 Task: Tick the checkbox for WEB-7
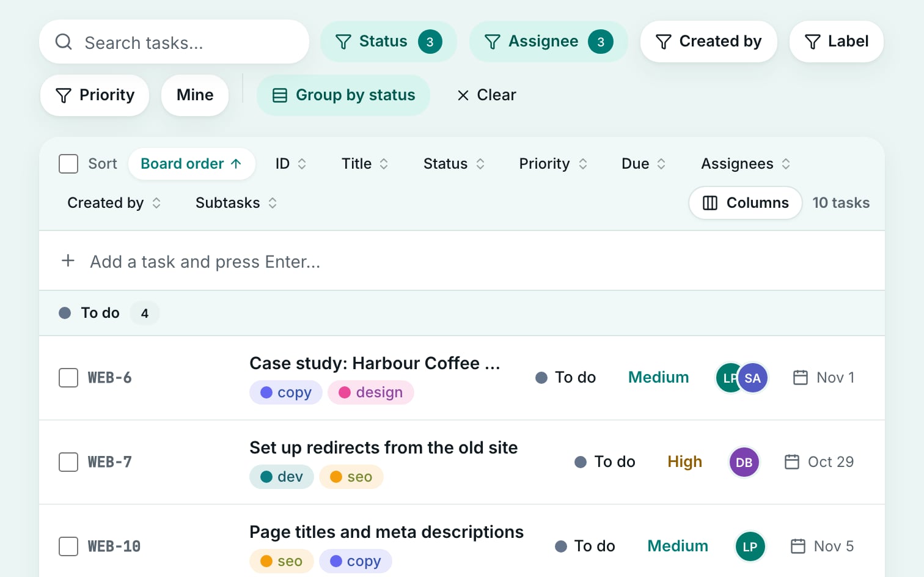68,462
